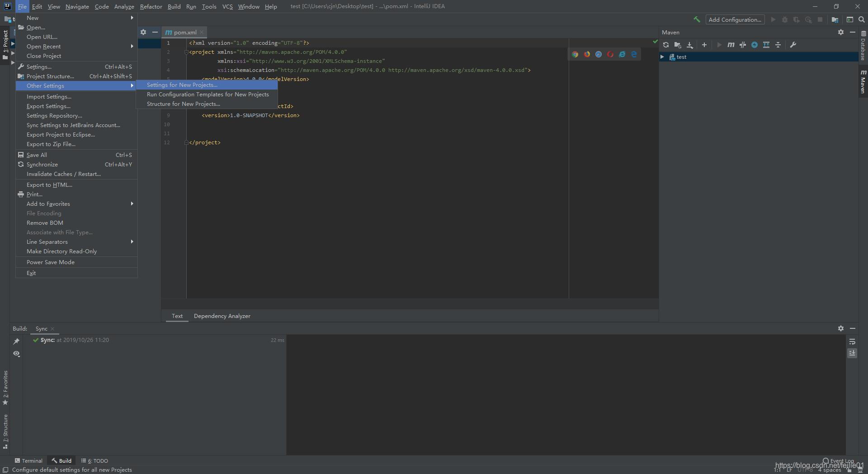
Task: Toggle tool window bars icon bottom-left
Action: click(x=5, y=470)
